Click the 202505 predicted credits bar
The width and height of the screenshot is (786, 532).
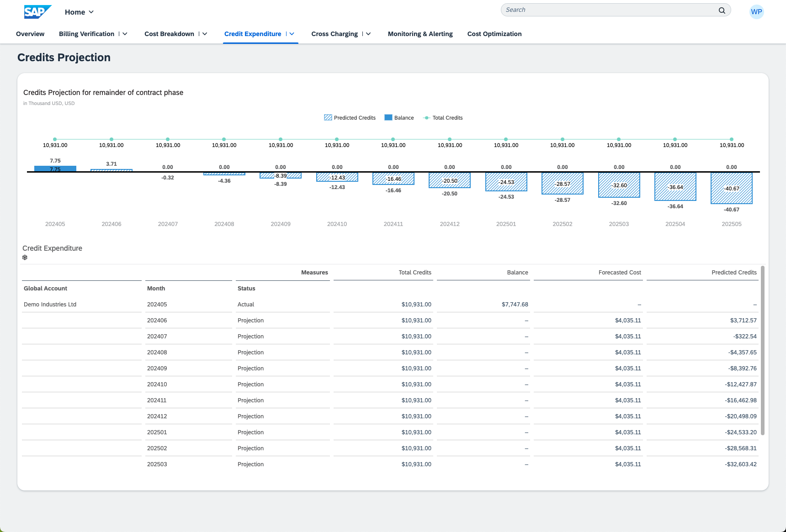(x=731, y=188)
